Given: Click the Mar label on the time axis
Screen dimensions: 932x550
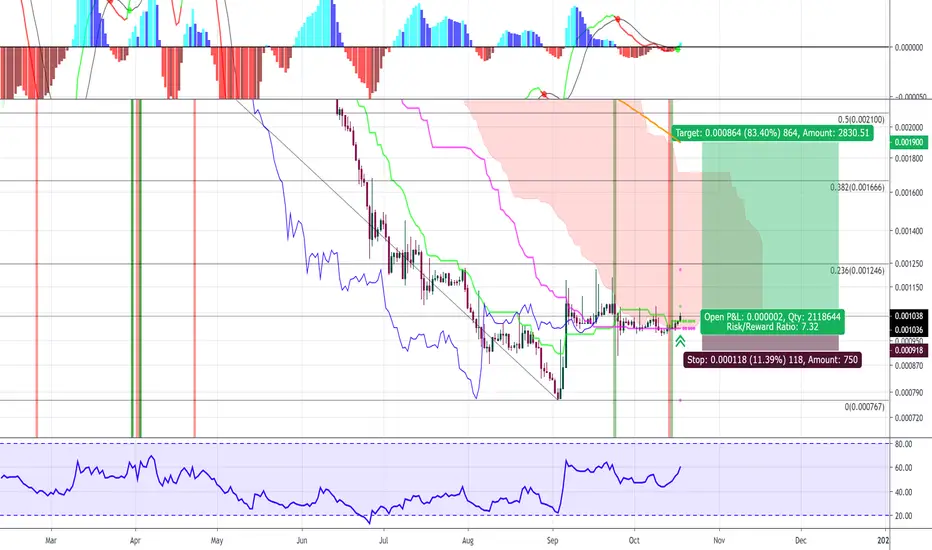Looking at the screenshot, I should coord(51,540).
